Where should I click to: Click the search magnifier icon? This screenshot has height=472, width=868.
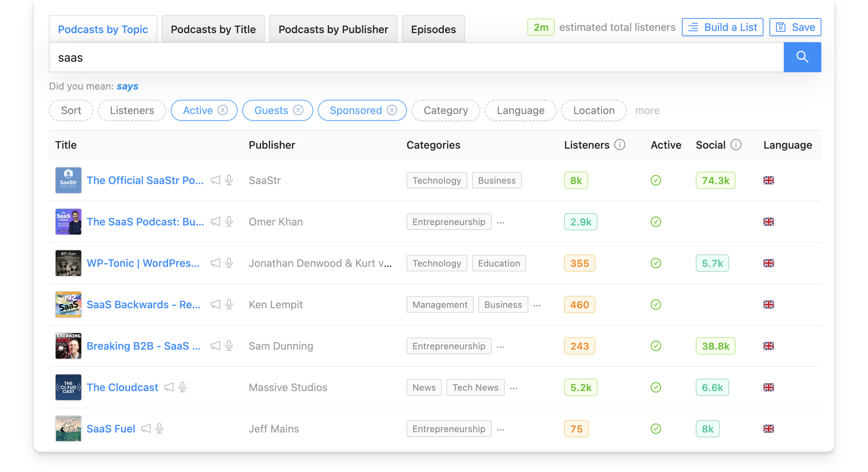click(x=802, y=57)
